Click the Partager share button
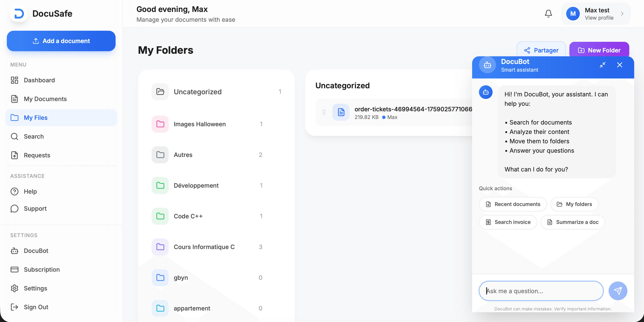The image size is (644, 322). 541,50
